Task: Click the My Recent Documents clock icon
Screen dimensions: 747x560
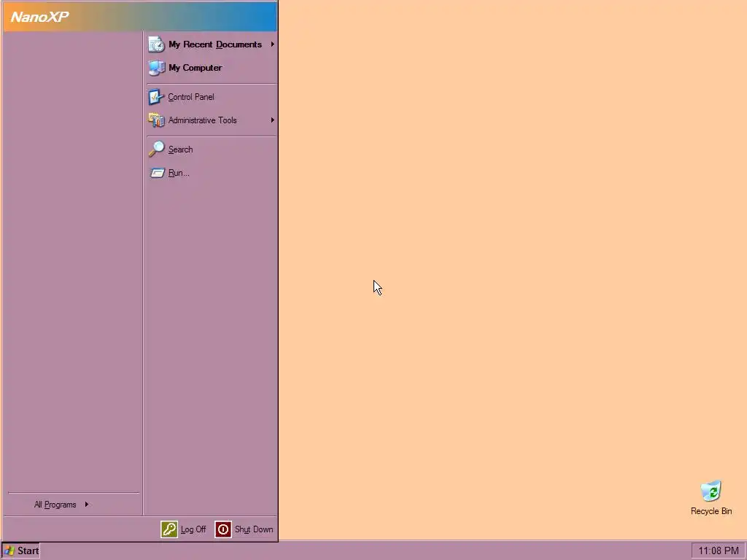Action: (156, 44)
